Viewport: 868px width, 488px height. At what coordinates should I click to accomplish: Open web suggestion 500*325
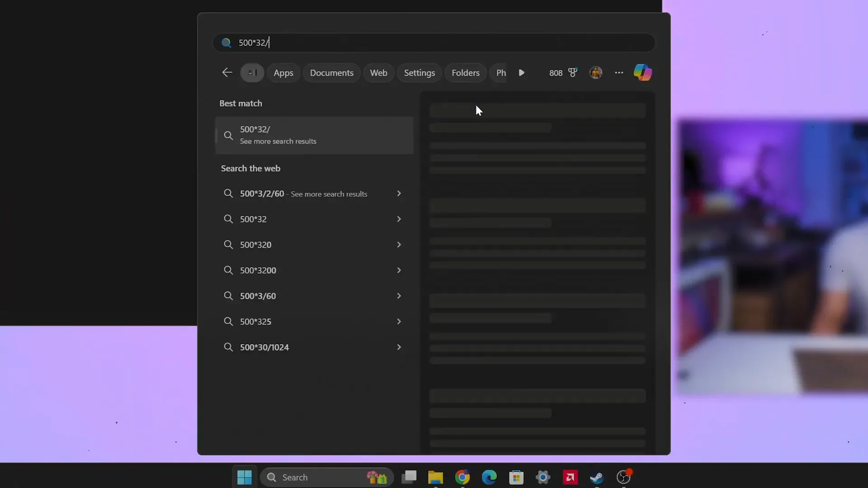[x=315, y=322]
